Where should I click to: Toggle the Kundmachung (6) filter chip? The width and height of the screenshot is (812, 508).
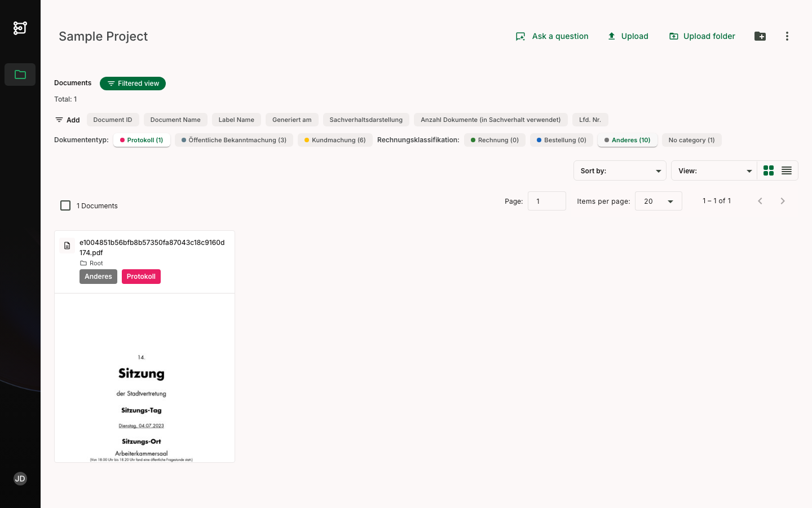point(335,140)
